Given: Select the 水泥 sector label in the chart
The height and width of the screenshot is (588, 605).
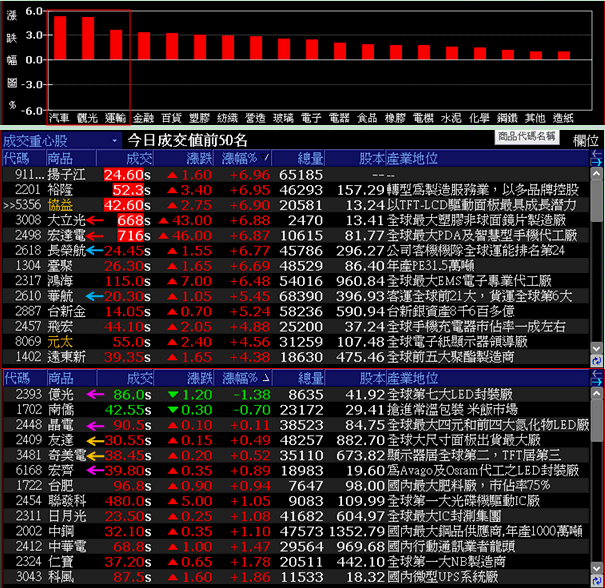Looking at the screenshot, I should [x=451, y=118].
